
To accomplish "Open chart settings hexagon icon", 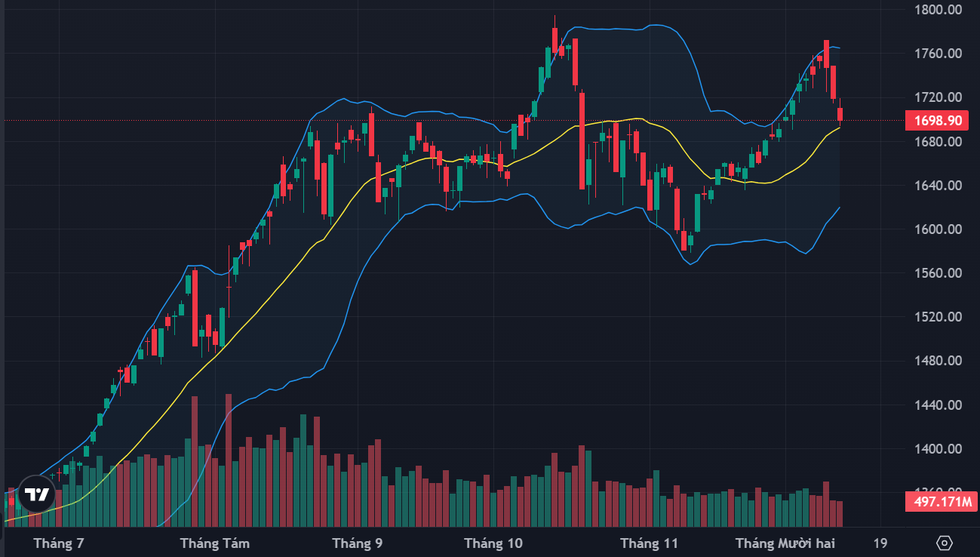I will click(945, 543).
